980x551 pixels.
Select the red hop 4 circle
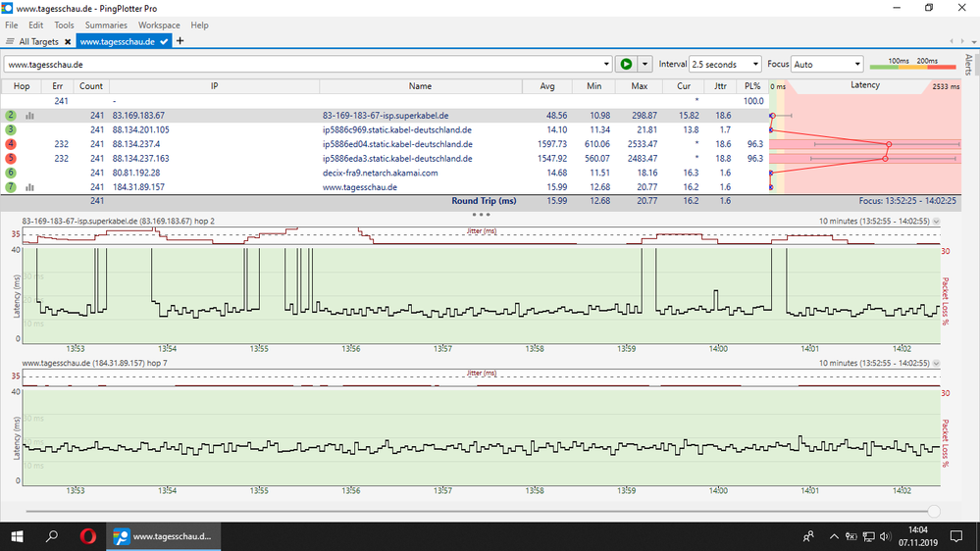11,144
